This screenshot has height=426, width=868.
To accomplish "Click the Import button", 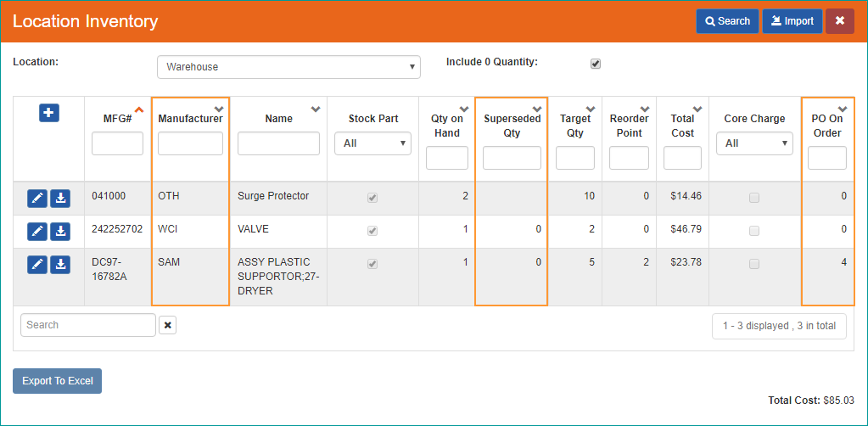I will [x=792, y=21].
